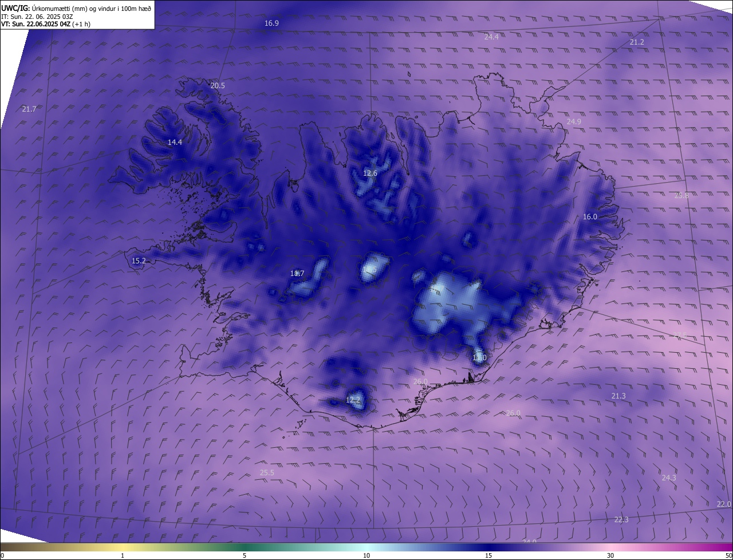Click the legend tick labeled 15
Image resolution: width=733 pixels, height=560 pixels.
[488, 556]
